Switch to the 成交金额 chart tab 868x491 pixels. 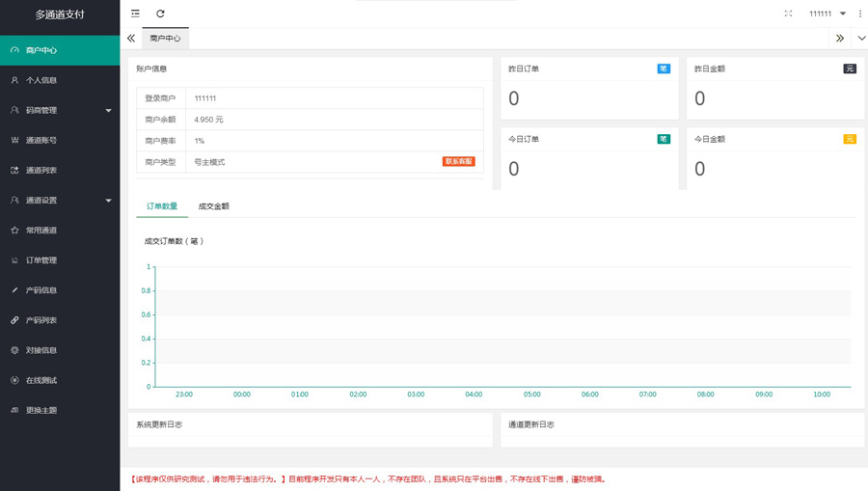[x=213, y=206]
